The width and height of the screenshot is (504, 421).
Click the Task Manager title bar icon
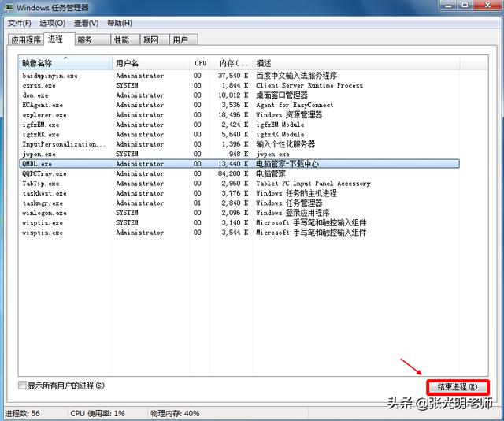pos(9,8)
